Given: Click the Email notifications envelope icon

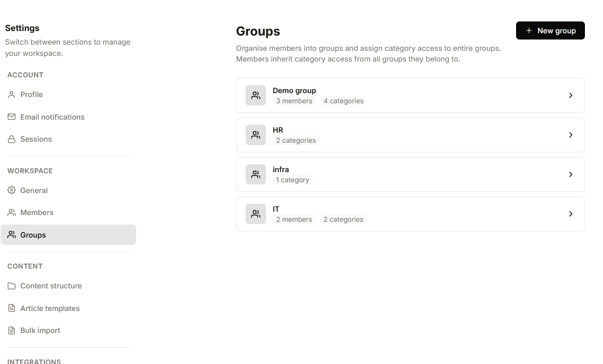Looking at the screenshot, I should [x=11, y=117].
